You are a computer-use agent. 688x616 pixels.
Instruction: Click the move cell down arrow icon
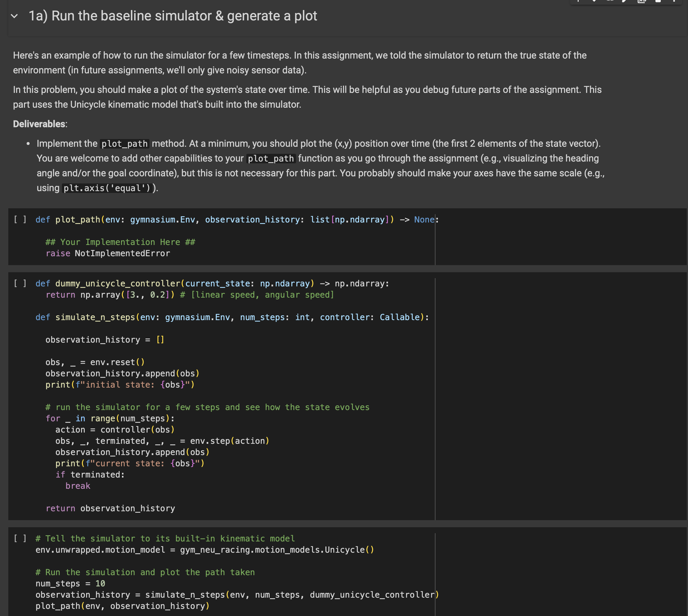594,2
